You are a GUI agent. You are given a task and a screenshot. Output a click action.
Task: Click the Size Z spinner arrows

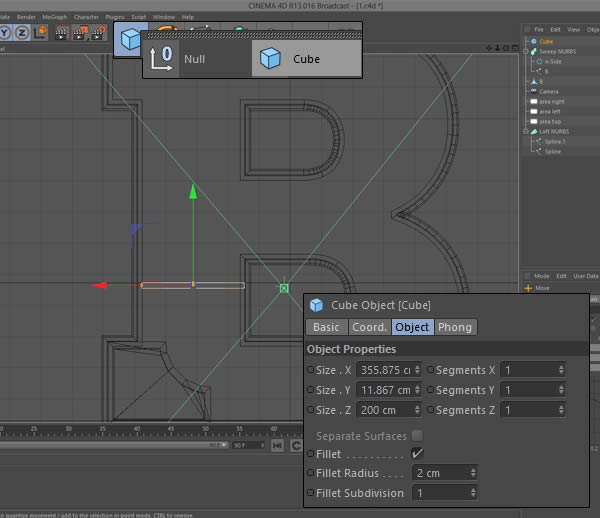pos(417,410)
